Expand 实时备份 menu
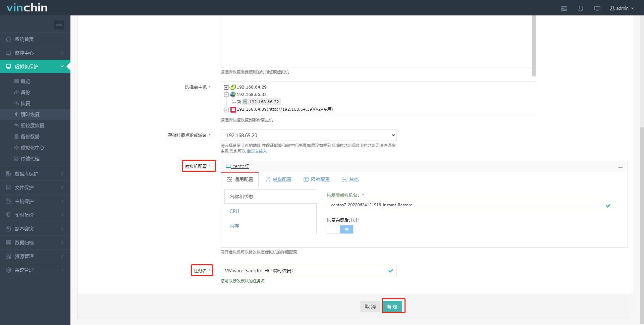 (x=35, y=215)
